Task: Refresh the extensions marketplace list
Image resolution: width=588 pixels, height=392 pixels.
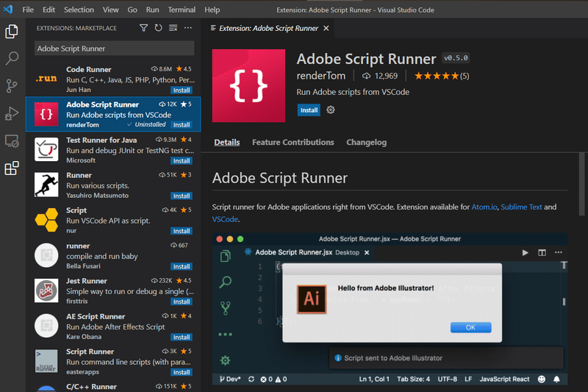Action: pyautogui.click(x=158, y=28)
